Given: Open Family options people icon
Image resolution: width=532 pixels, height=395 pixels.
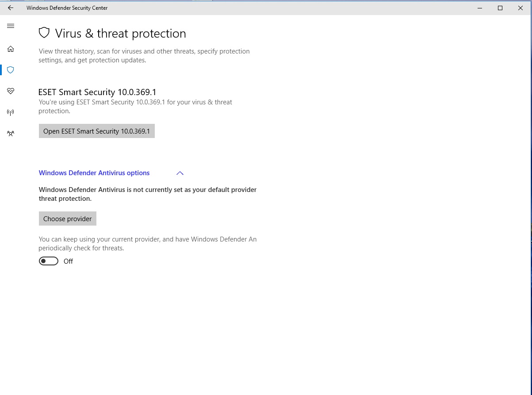Looking at the screenshot, I should click(x=11, y=133).
